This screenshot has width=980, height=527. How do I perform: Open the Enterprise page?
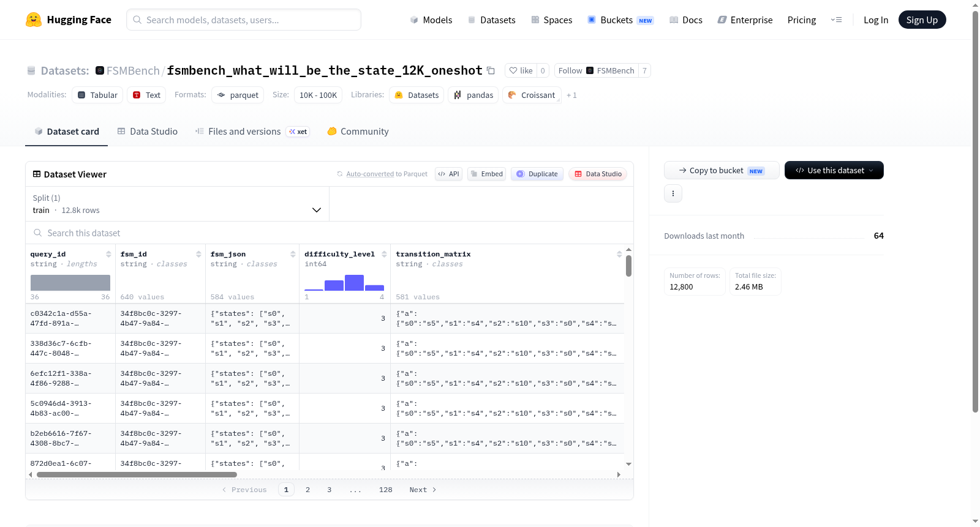[745, 20]
